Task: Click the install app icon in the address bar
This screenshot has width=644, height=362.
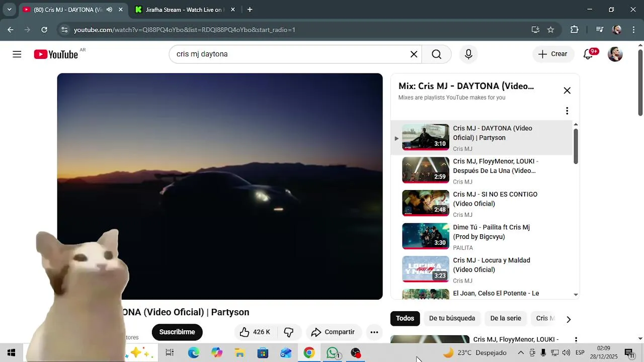Action: (x=535, y=30)
